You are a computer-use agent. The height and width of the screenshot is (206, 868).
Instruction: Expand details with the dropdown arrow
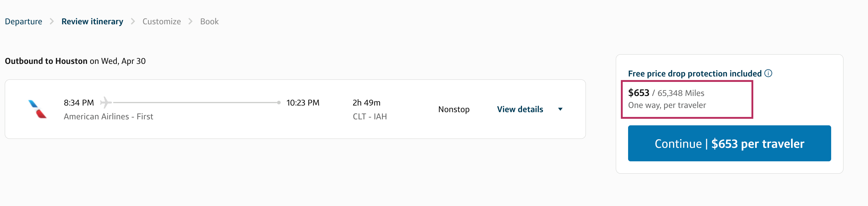[560, 109]
